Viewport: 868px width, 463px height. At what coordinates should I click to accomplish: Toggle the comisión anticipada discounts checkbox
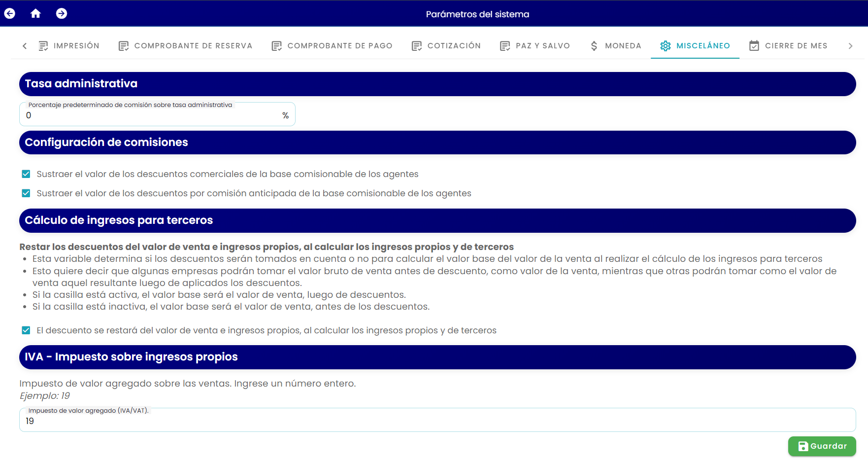coord(26,193)
